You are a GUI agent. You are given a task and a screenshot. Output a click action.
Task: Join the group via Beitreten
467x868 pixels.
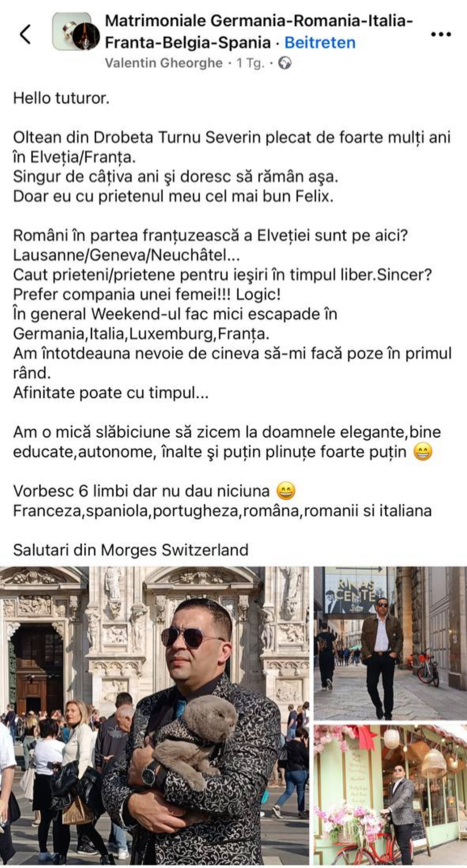[320, 43]
